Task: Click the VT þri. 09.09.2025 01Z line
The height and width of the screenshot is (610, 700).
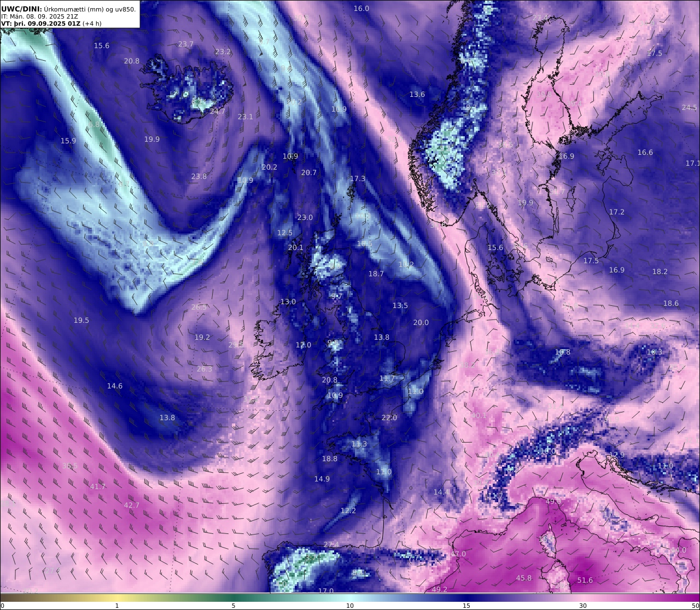Action: pyautogui.click(x=40, y=24)
